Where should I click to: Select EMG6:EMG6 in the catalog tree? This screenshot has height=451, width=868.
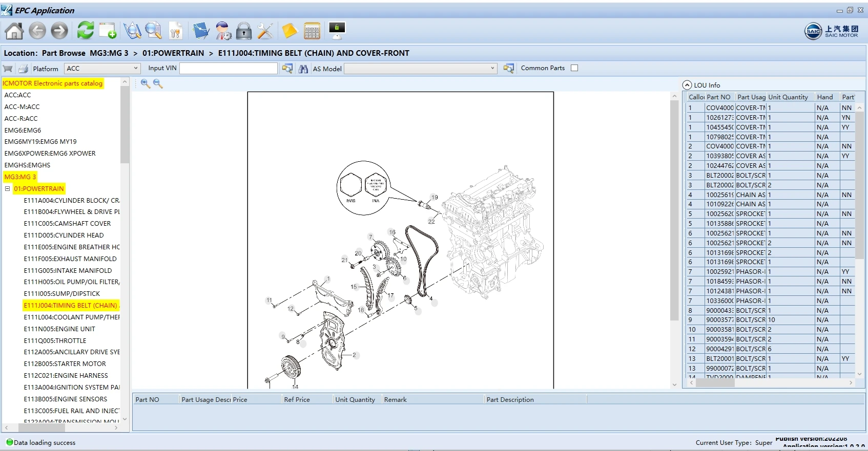23,131
